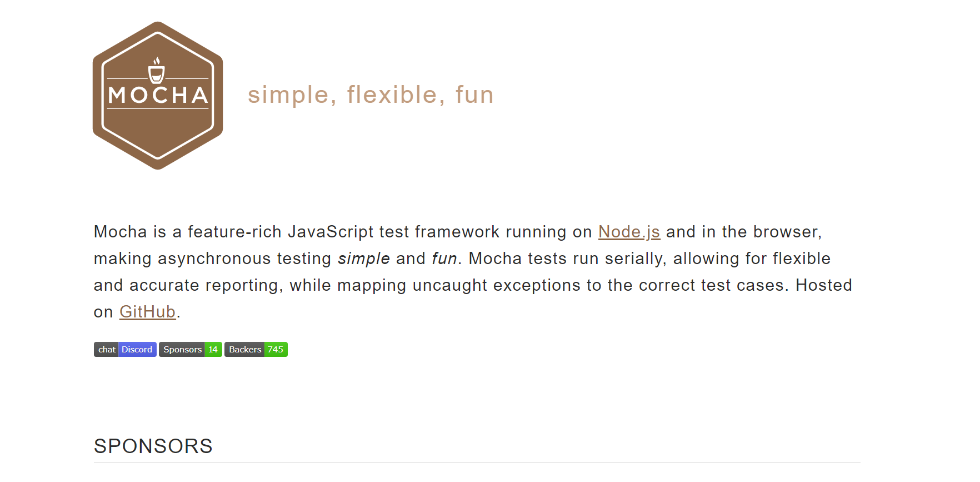980x482 pixels.
Task: Click the white MOCHA lettering in logo
Action: click(158, 96)
